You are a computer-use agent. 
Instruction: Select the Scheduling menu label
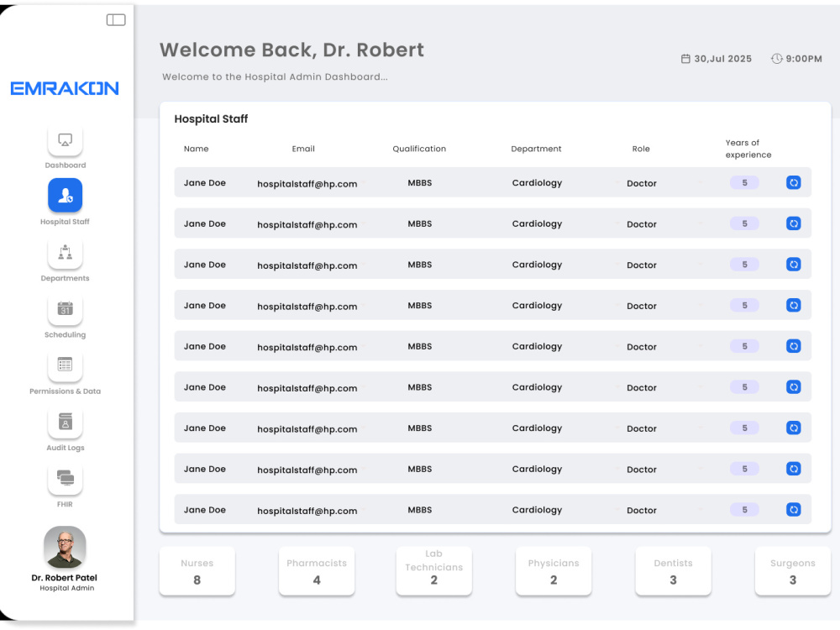(x=66, y=335)
